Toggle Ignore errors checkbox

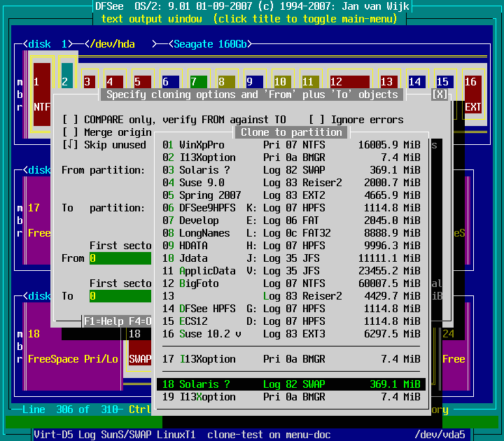[x=316, y=120]
